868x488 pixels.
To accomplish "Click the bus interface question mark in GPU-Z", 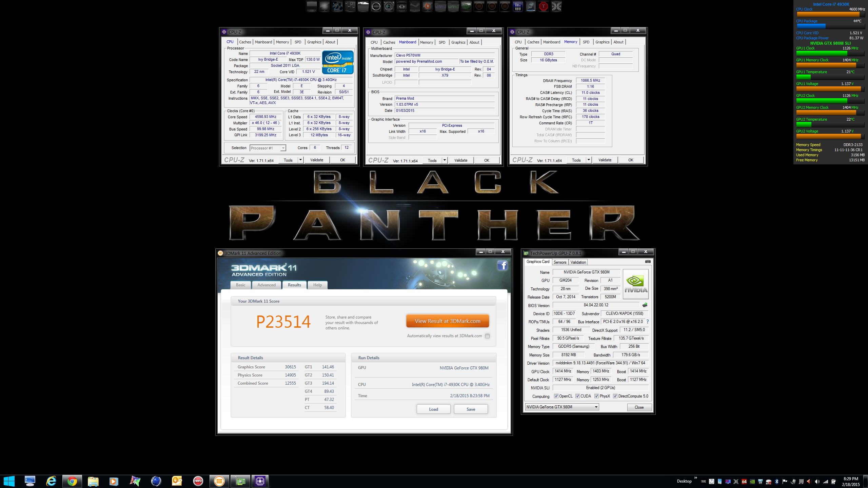I will [647, 322].
